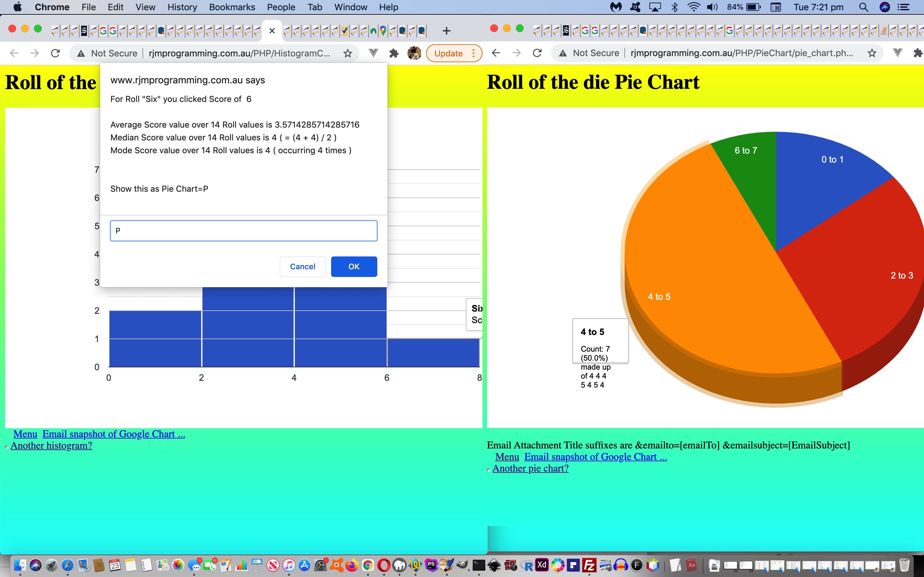Click the Bluetooth icon in the menu bar
This screenshot has width=924, height=577.
[675, 7]
